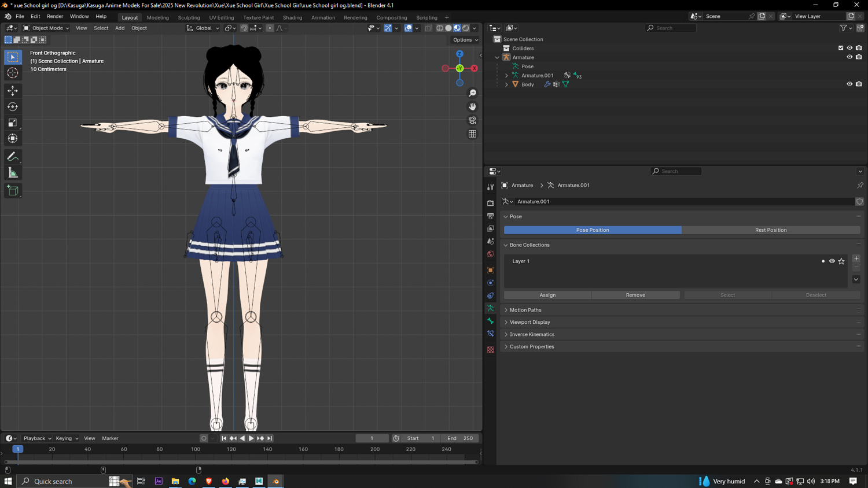Open the Object Mode dropdown
Viewport: 868px width, 488px height.
coord(46,28)
